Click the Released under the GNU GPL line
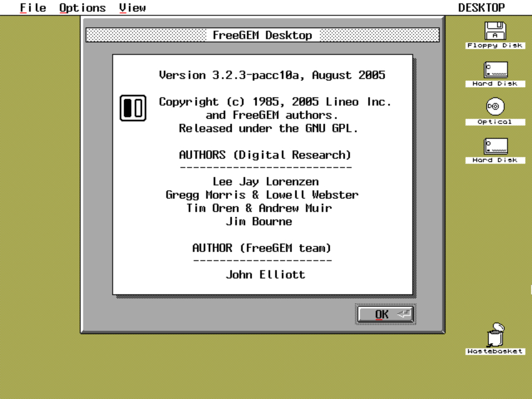532x399 pixels. pyautogui.click(x=268, y=129)
